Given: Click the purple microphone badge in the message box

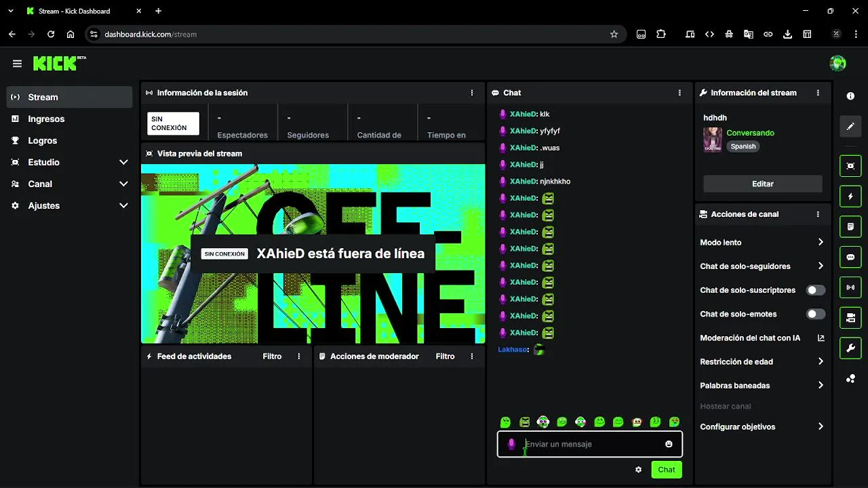Looking at the screenshot, I should (x=511, y=444).
